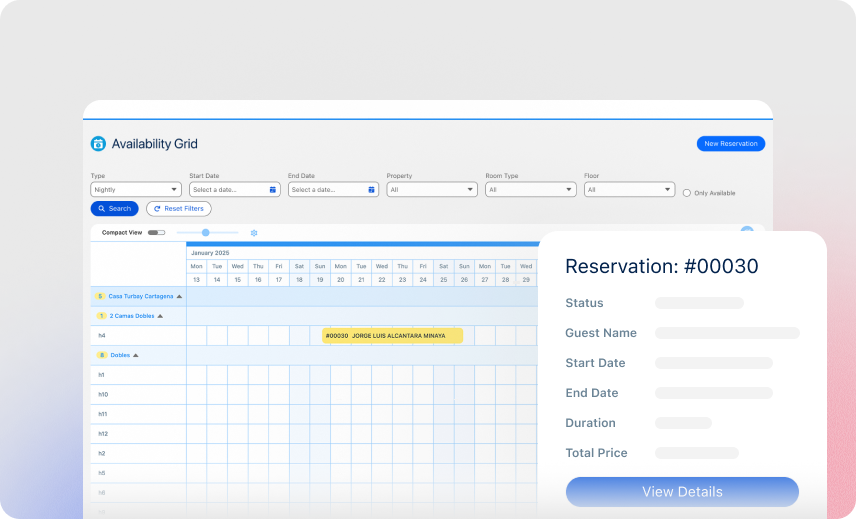
Task: Toggle the Compact View switch
Action: coord(156,233)
